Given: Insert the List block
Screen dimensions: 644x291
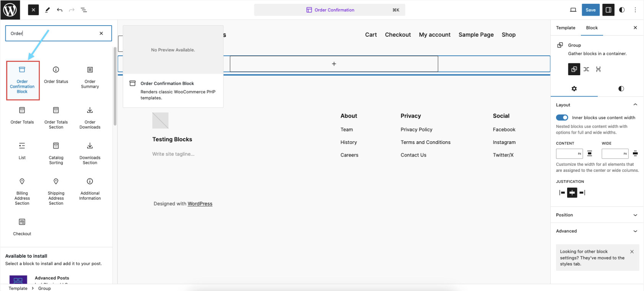Looking at the screenshot, I should [22, 151].
